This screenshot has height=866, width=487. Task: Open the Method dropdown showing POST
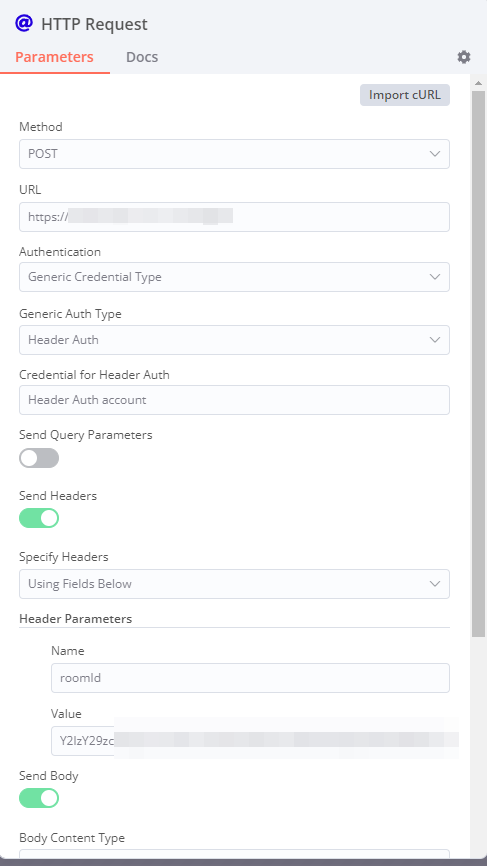(x=234, y=154)
